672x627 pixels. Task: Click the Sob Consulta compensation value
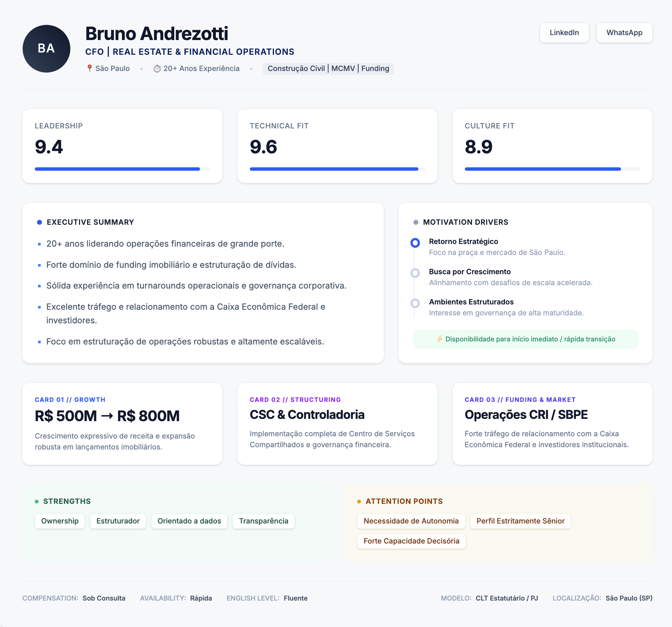(x=104, y=598)
